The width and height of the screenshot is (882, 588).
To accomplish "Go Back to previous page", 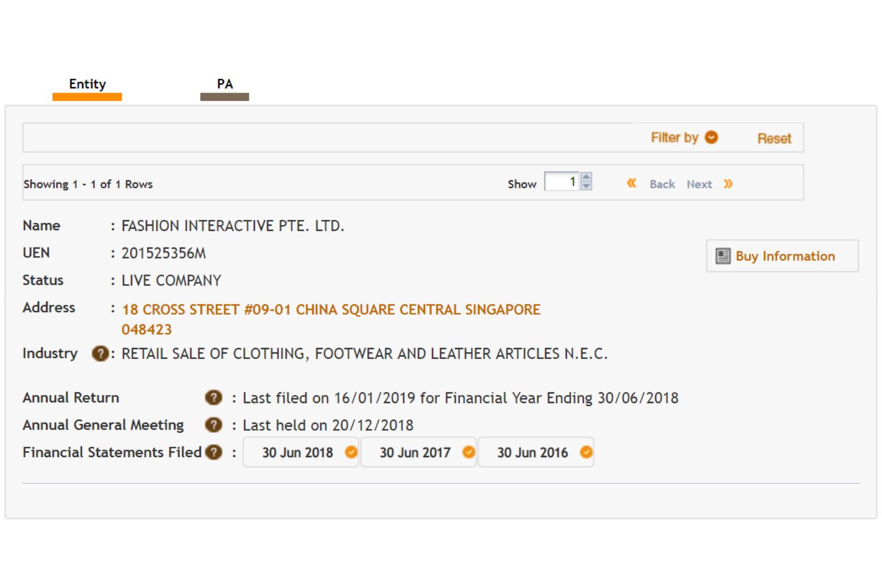I will 661,184.
